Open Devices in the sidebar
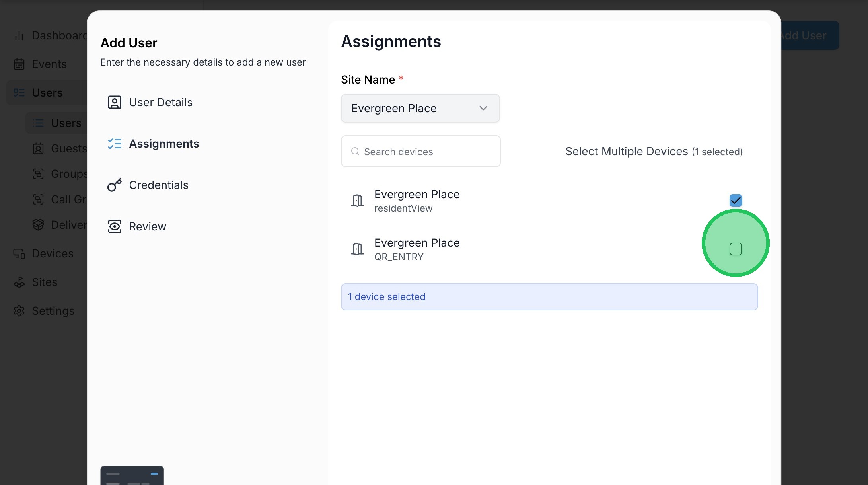Screen dimensions: 868x485 pyautogui.click(x=53, y=253)
